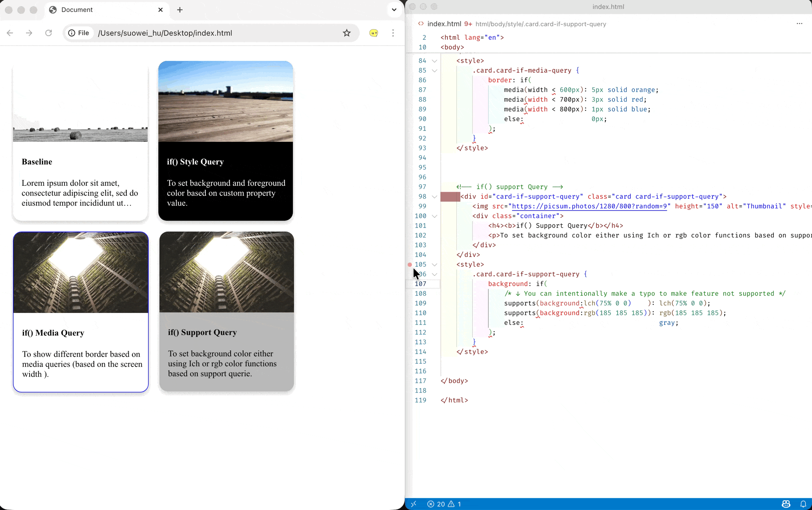Open the notifications bell in status bar
812x510 pixels.
point(803,504)
